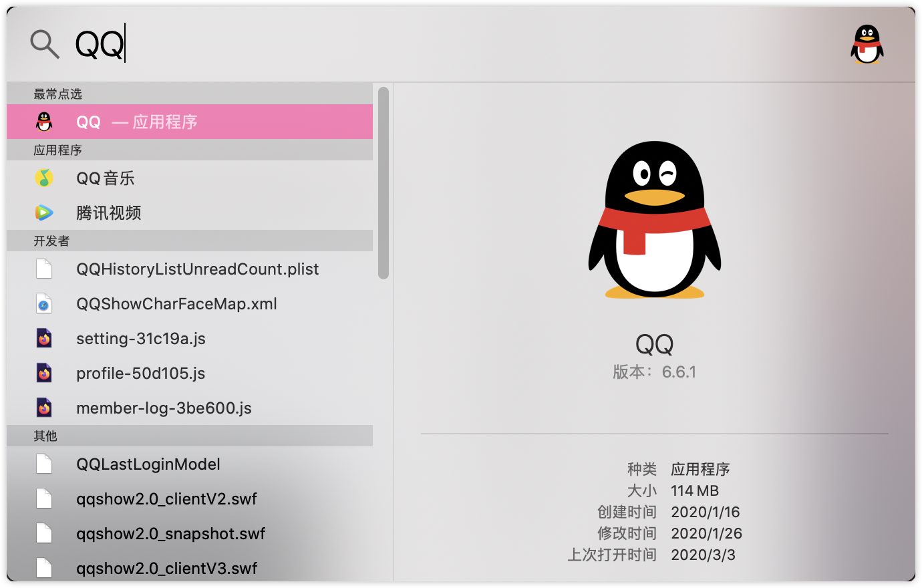Click the 修改时间 2020/1/26 value

[x=707, y=533]
